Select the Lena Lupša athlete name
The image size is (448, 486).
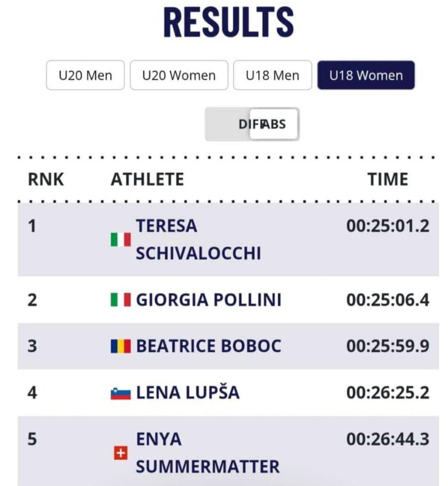pos(188,393)
